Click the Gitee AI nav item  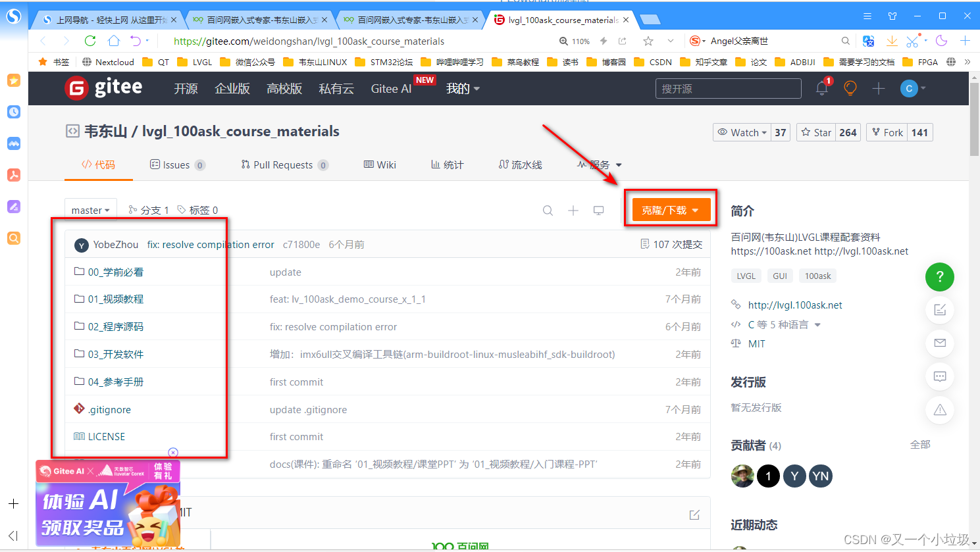pos(391,88)
